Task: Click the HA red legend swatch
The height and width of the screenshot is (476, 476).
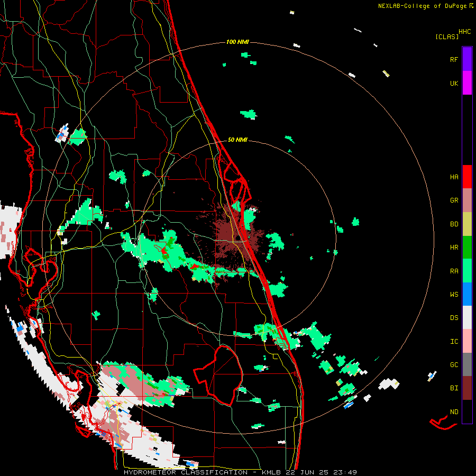Action: pyautogui.click(x=467, y=177)
